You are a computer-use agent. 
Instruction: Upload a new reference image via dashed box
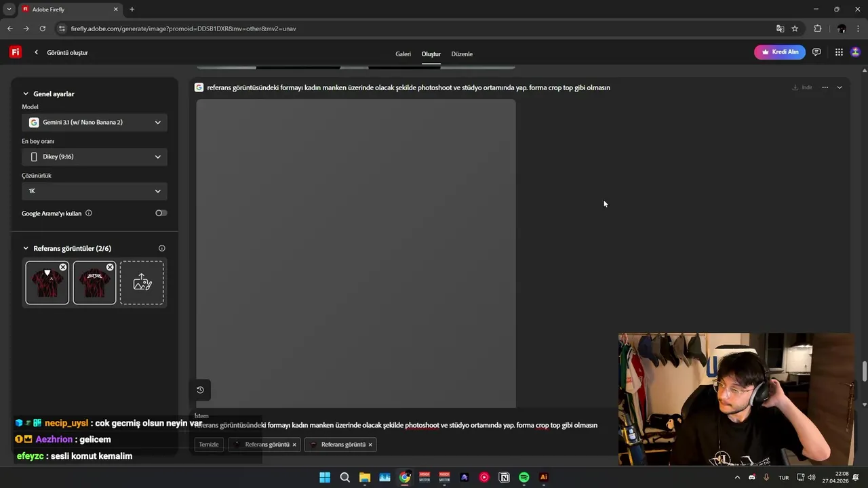pos(142,283)
